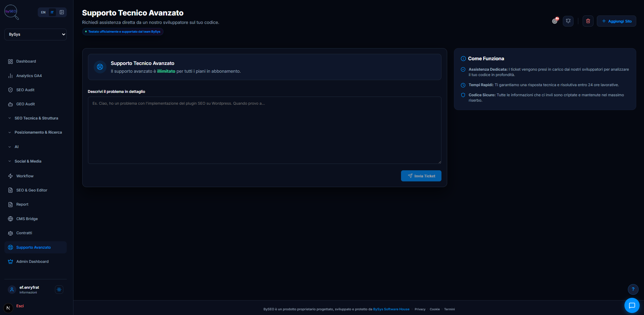Open the help question mark button
The image size is (644, 315).
point(633,289)
